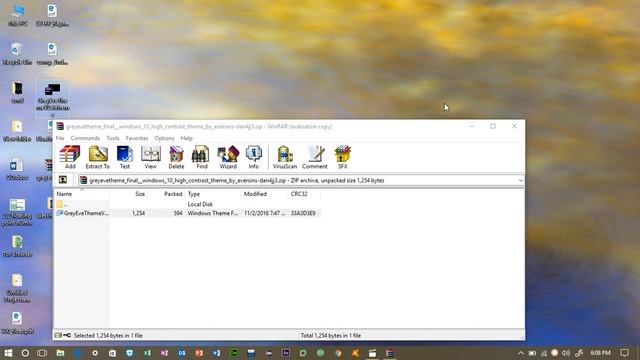The width and height of the screenshot is (640, 360).
Task: Click the Add toolbar icon in WinRAR
Action: (70, 157)
